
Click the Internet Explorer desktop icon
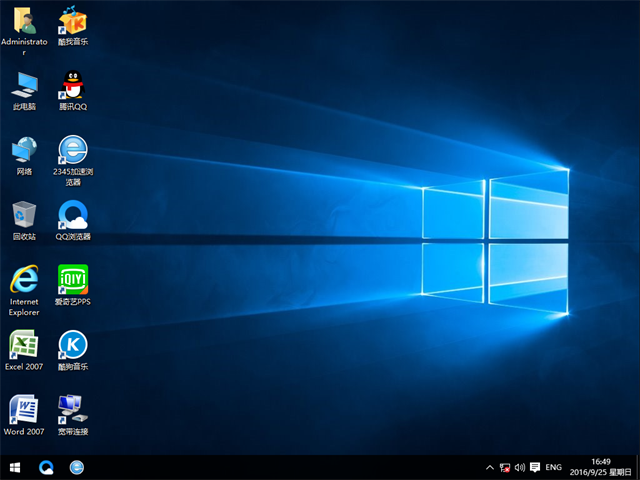pyautogui.click(x=24, y=280)
